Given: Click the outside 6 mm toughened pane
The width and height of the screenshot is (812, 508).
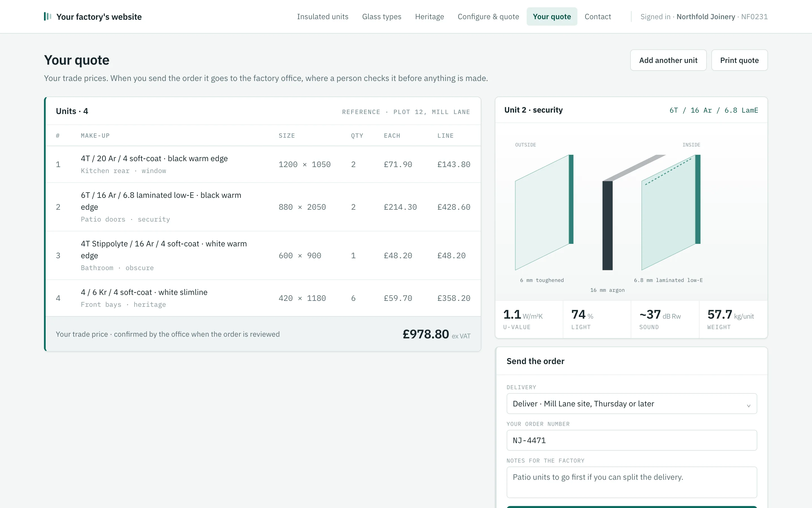Looking at the screenshot, I should pyautogui.click(x=544, y=212).
